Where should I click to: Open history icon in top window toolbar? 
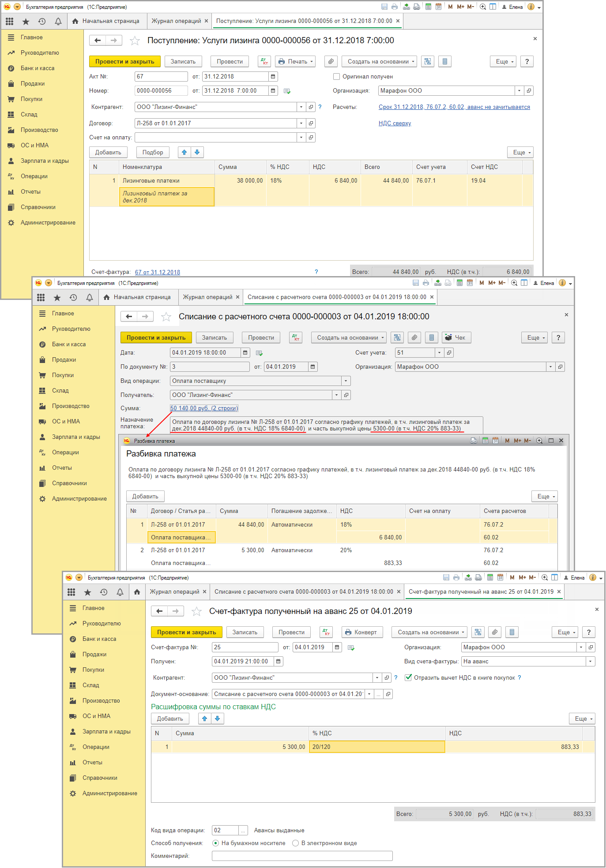[x=42, y=21]
